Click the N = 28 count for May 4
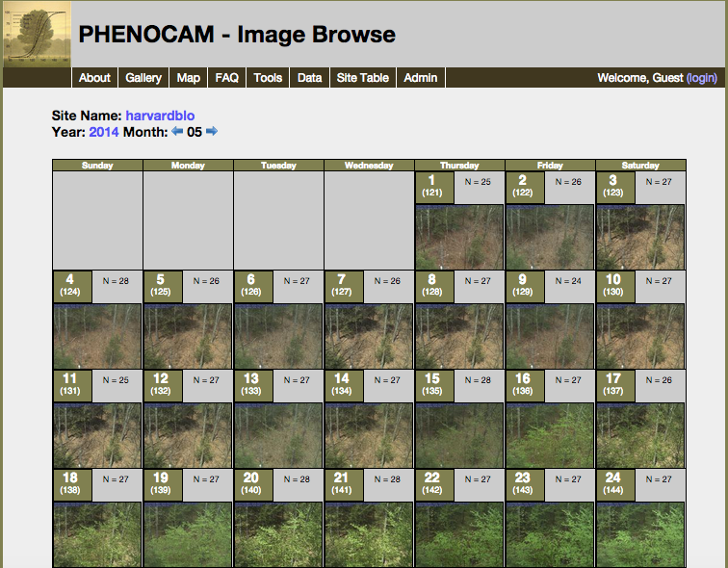The image size is (728, 568). coord(116,281)
